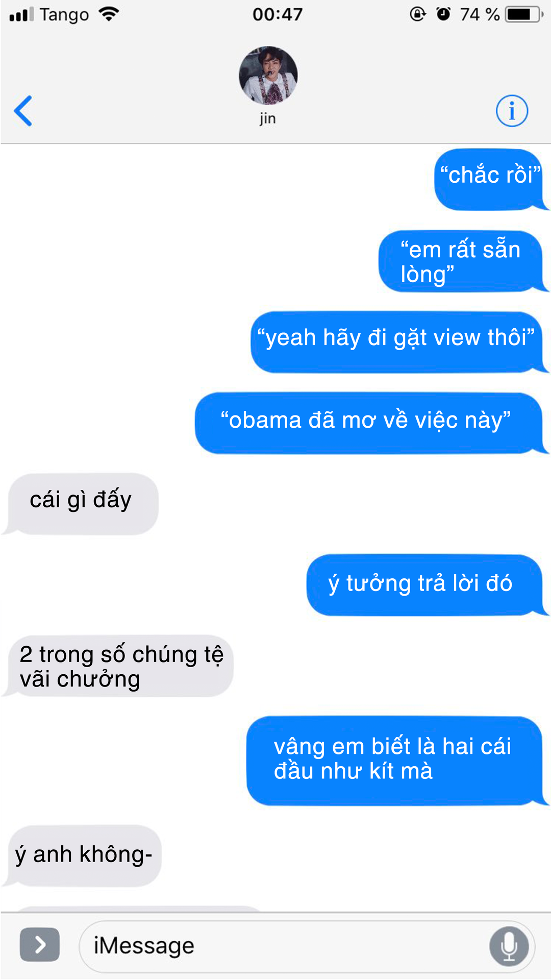Tap the iMessage text input field
Screen dimensions: 551x980
pyautogui.click(x=307, y=947)
